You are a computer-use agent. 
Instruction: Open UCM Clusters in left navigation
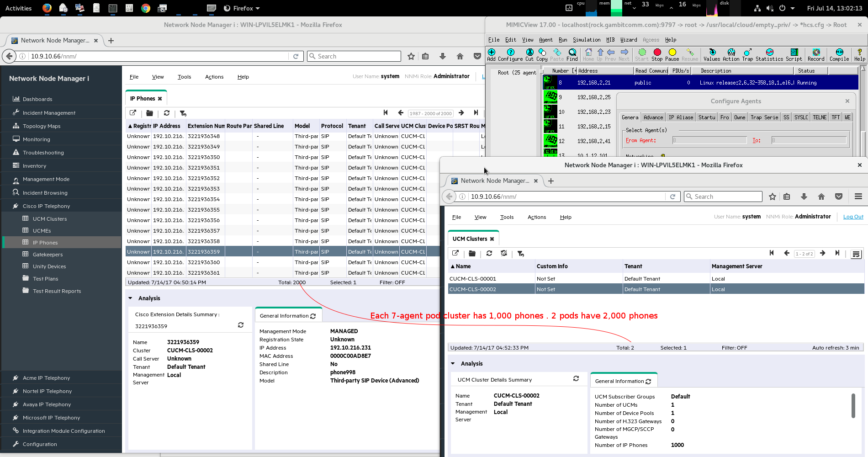click(50, 219)
